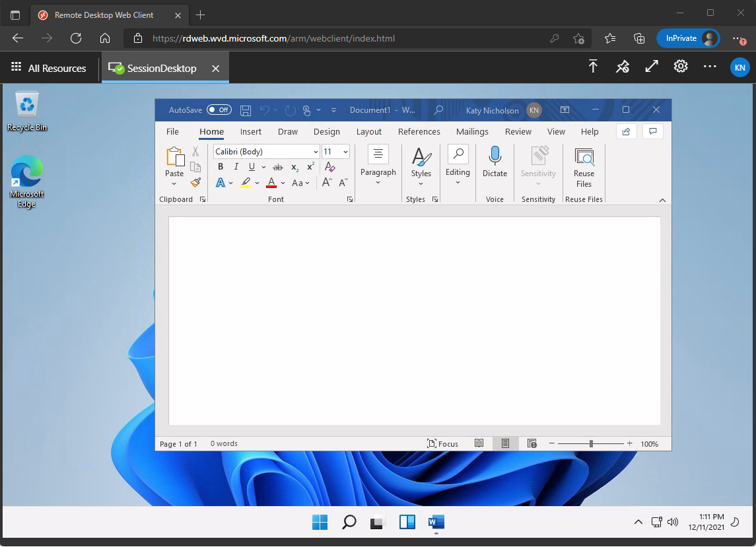Switch to the Insert ribbon tab

click(251, 131)
